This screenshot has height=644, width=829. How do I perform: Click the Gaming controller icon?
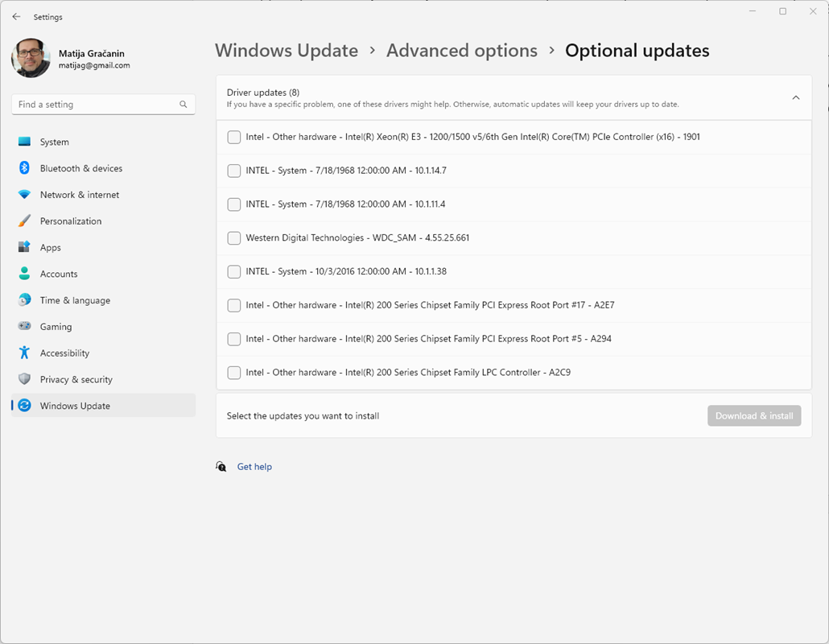pyautogui.click(x=24, y=326)
